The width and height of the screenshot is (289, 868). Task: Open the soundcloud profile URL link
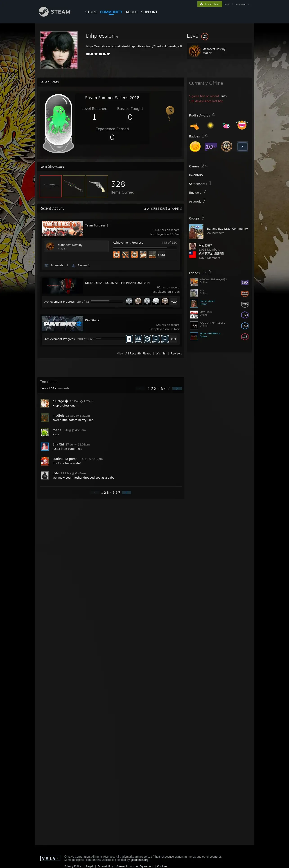[x=134, y=46]
